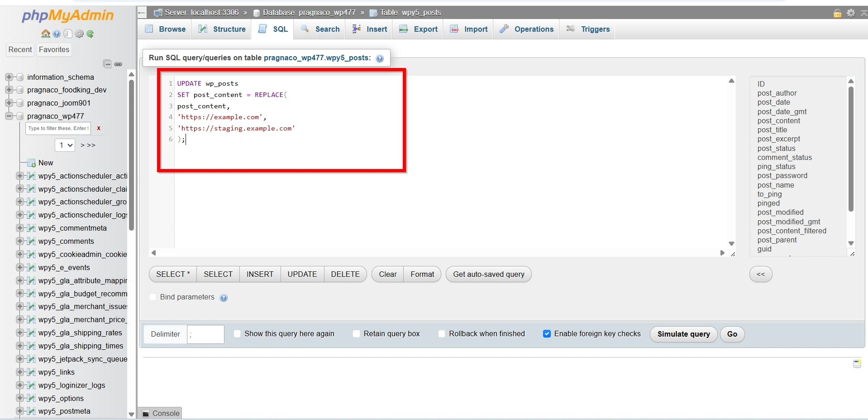Uncheck Enable foreign key checks
The image size is (868, 420).
pyautogui.click(x=547, y=334)
